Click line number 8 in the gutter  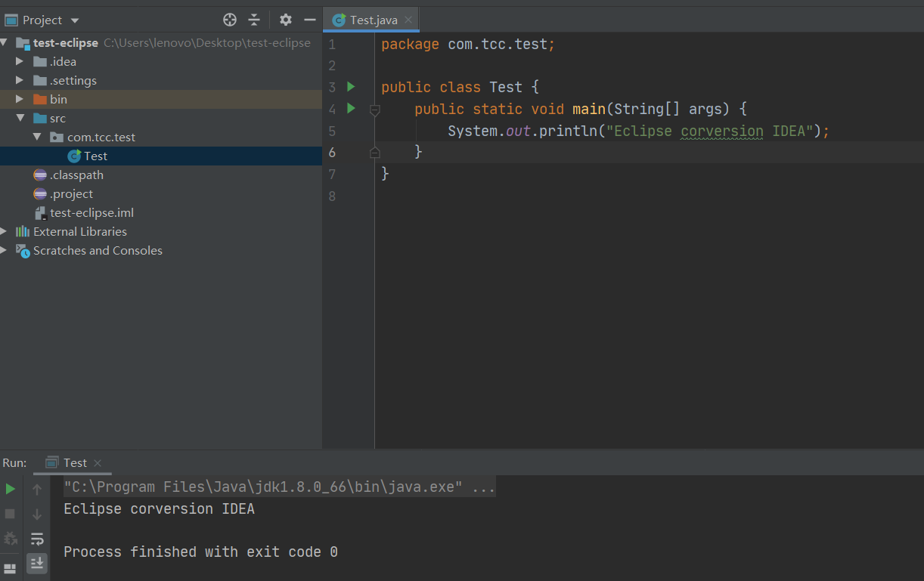(x=332, y=196)
